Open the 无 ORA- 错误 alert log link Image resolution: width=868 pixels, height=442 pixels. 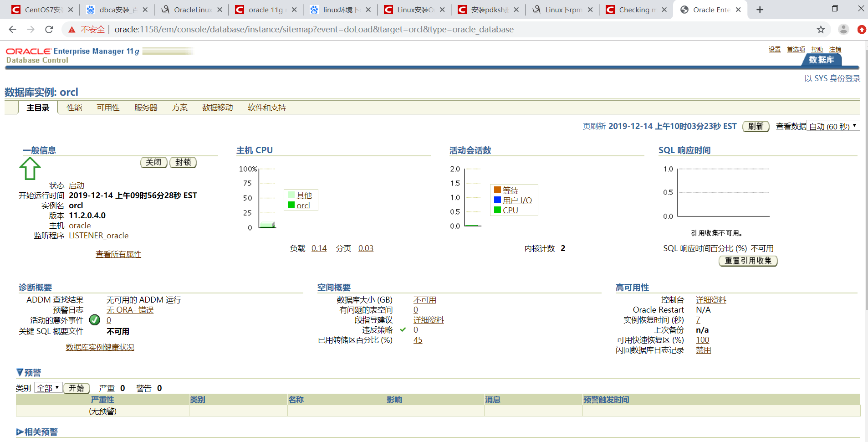pos(130,310)
